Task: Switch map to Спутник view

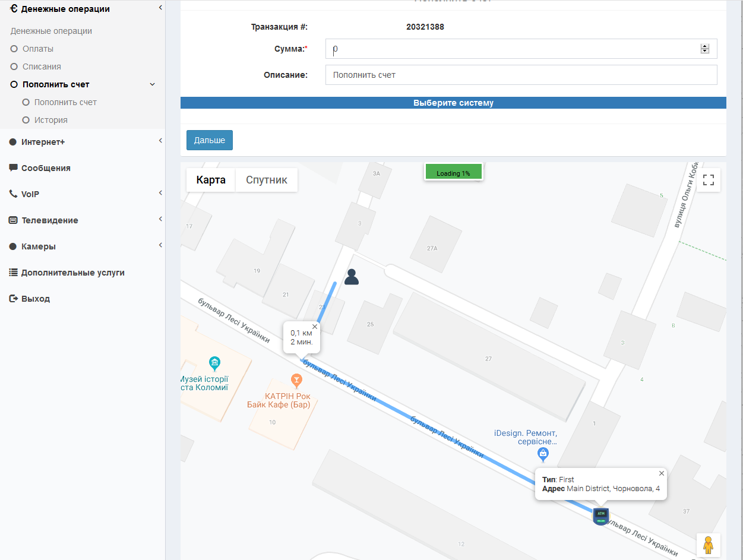Action: coord(267,180)
